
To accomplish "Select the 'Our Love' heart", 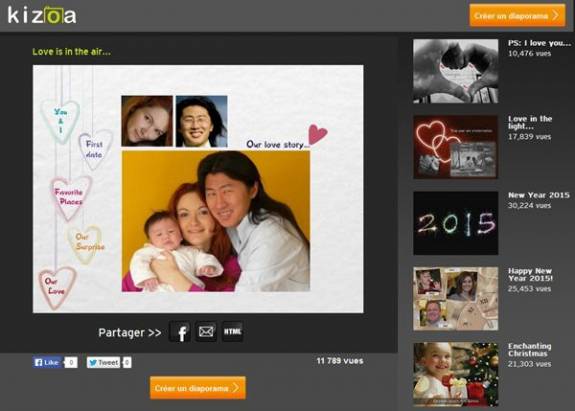I will [x=56, y=287].
